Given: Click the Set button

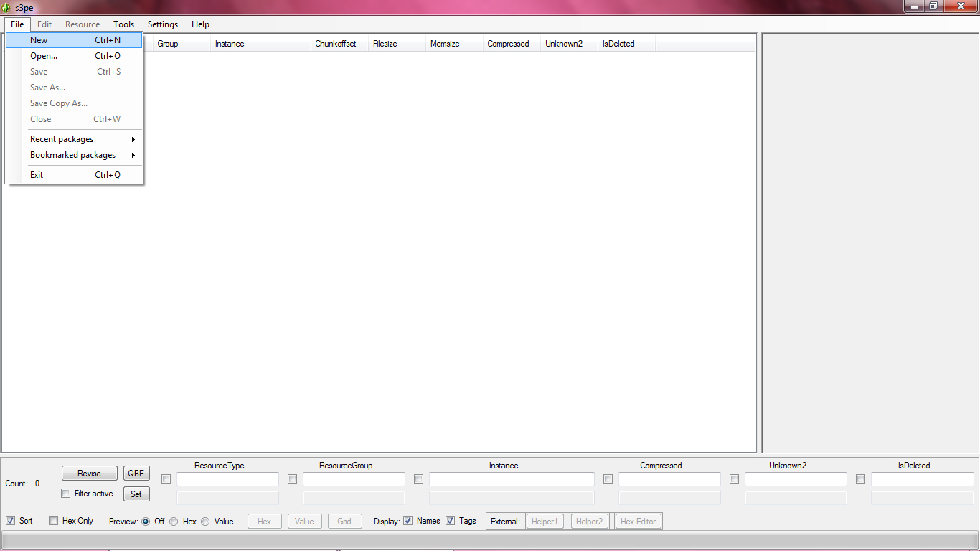Looking at the screenshot, I should [136, 494].
